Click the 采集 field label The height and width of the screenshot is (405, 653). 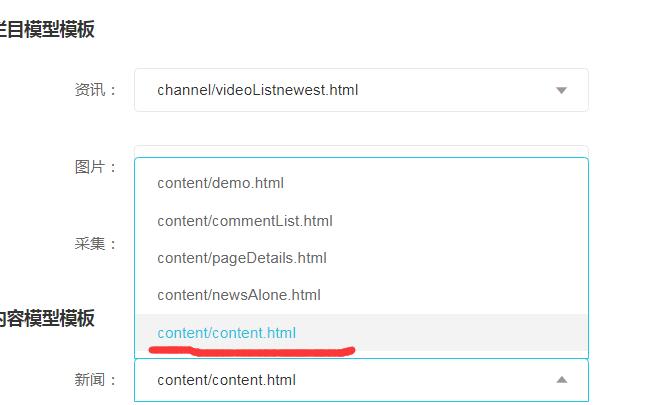pyautogui.click(x=96, y=244)
